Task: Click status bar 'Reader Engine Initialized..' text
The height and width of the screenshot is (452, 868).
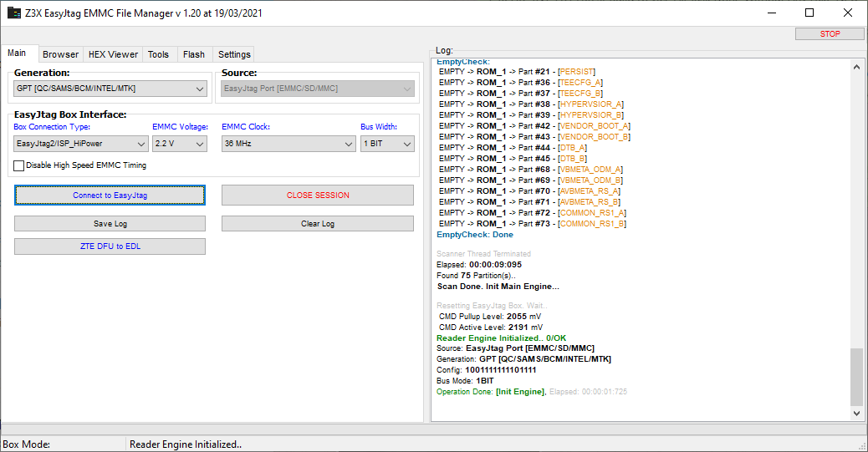Action: point(186,444)
